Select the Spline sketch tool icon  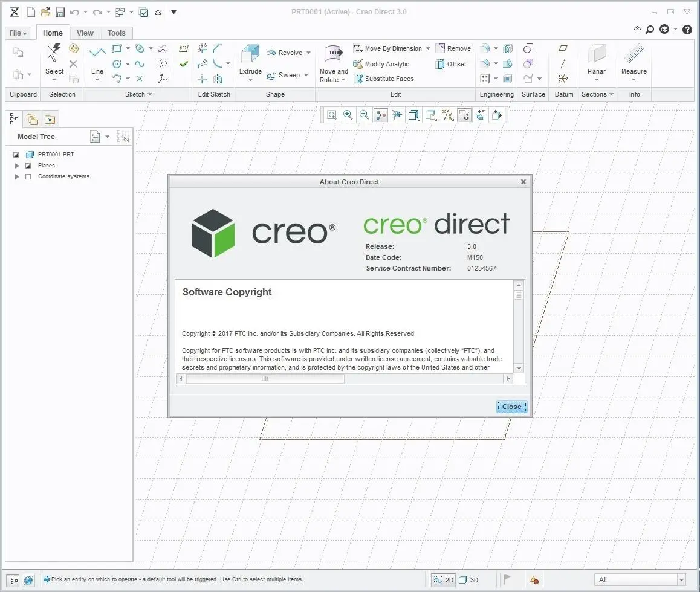click(x=140, y=64)
